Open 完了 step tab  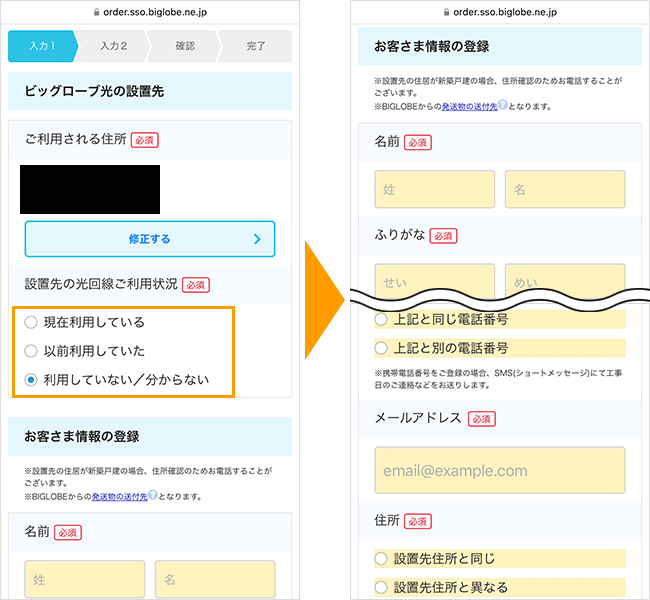coord(256,46)
